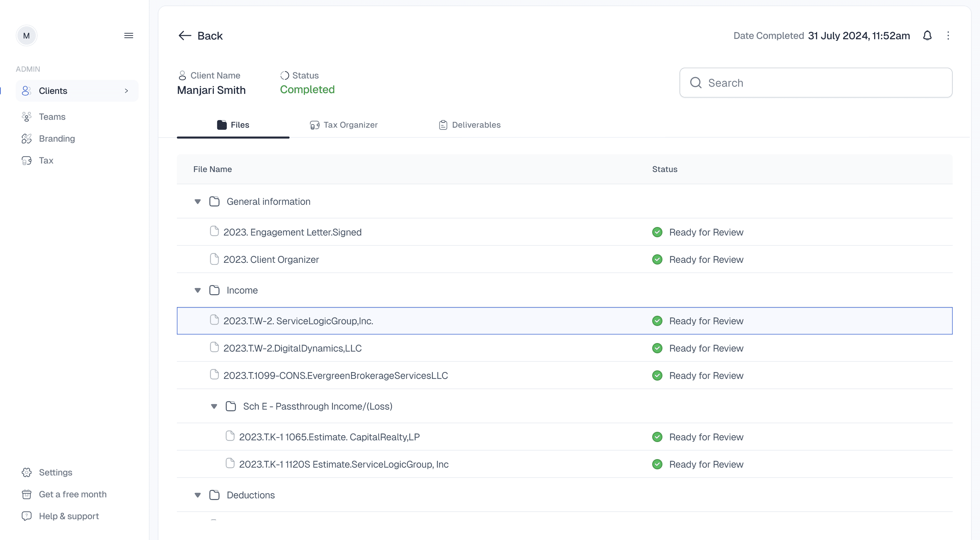Screen dimensions: 980x540
Task: Click Ready for Review on DigitalDynamics row
Action: [x=706, y=348]
